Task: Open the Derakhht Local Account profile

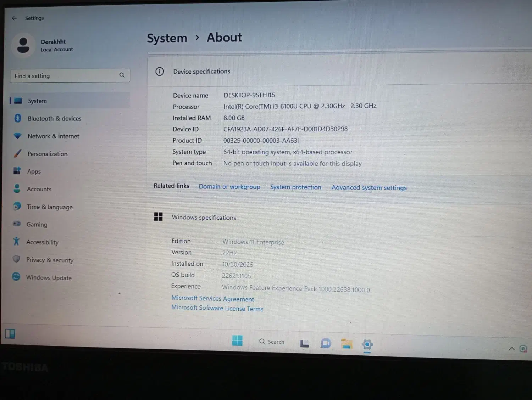Action: point(43,45)
